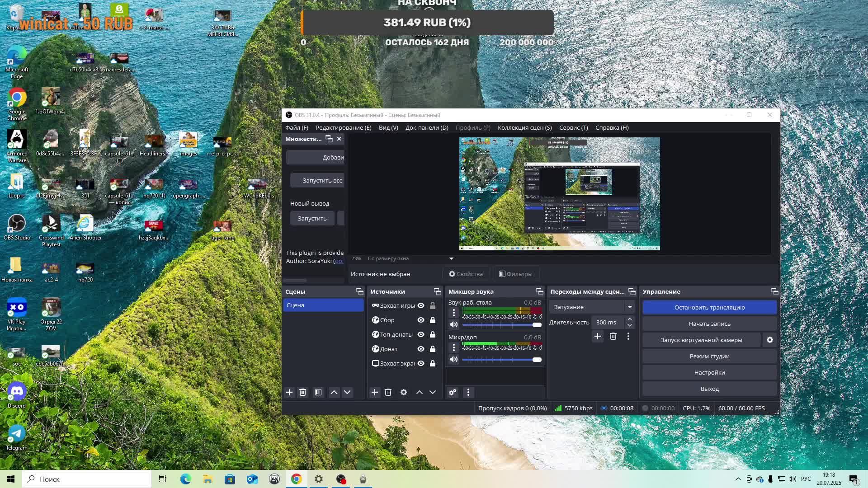Viewport: 868px width, 488px height.
Task: Open advanced audio properties gears icon
Action: [453, 392]
